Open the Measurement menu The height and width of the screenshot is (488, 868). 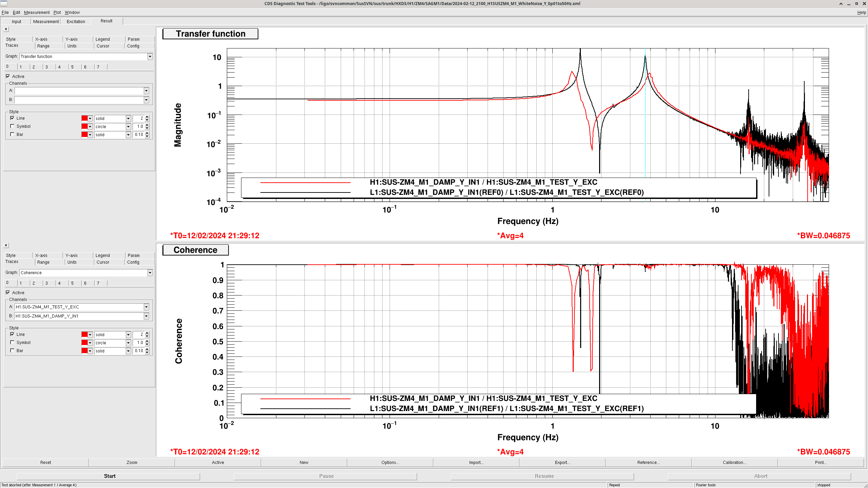[37, 13]
